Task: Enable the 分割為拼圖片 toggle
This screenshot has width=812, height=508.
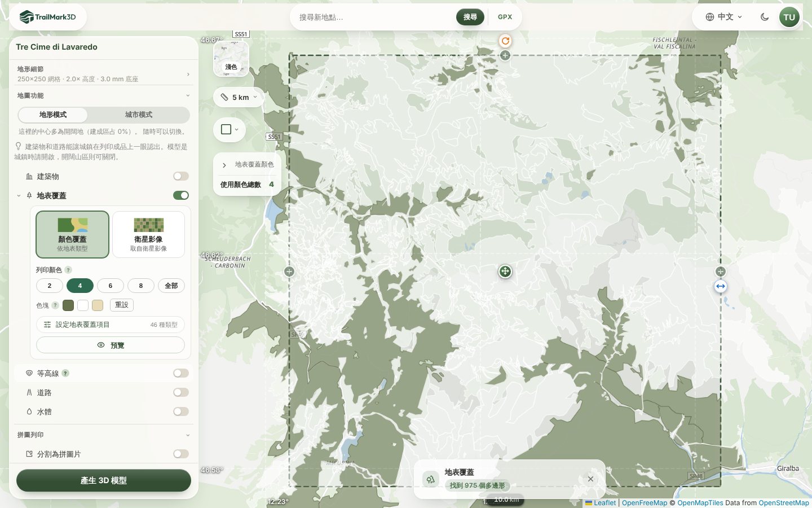Action: (x=181, y=454)
